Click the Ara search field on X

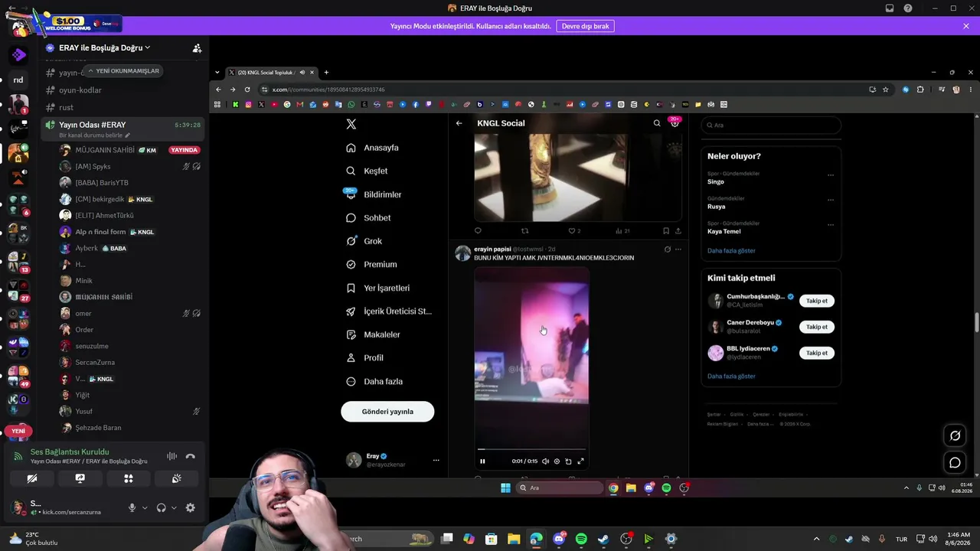[771, 125]
